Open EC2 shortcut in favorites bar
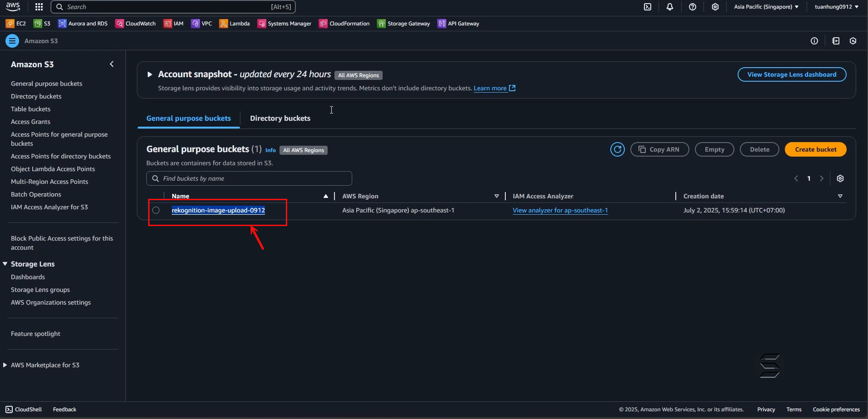This screenshot has width=868, height=419. [x=16, y=24]
